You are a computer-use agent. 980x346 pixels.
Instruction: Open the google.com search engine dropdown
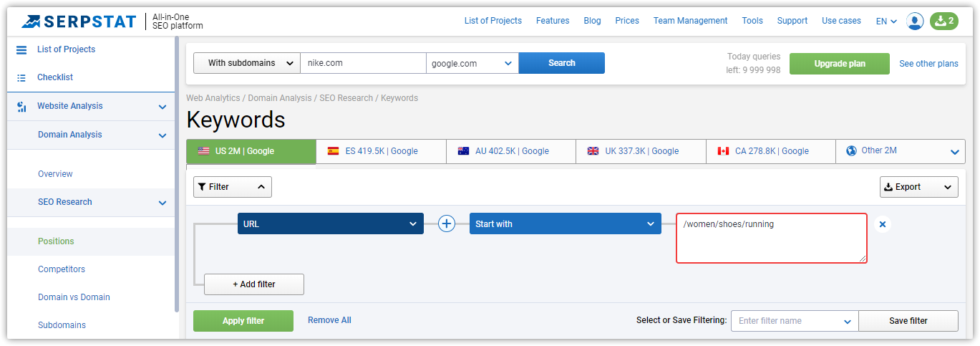click(x=472, y=63)
